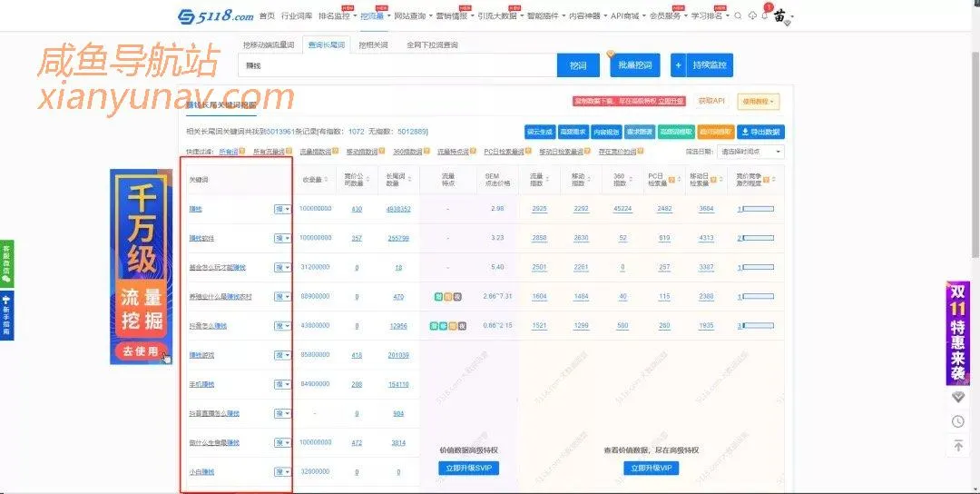980x494 pixels.
Task: Click the help icon next to 流量指数词 filter
Action: pos(336,152)
